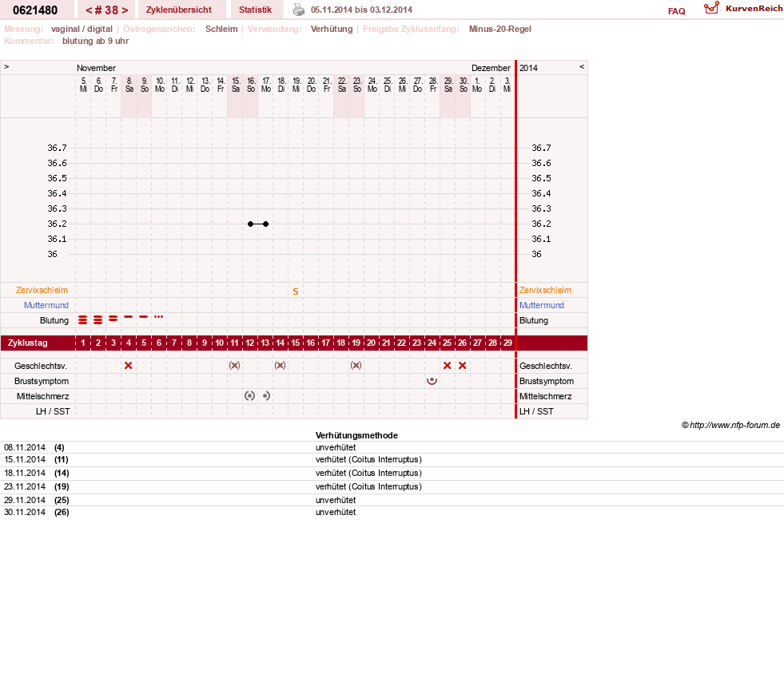Click the comment text blutung ab 9 uhr
Viewport: 784px width, 690px height.
click(95, 41)
